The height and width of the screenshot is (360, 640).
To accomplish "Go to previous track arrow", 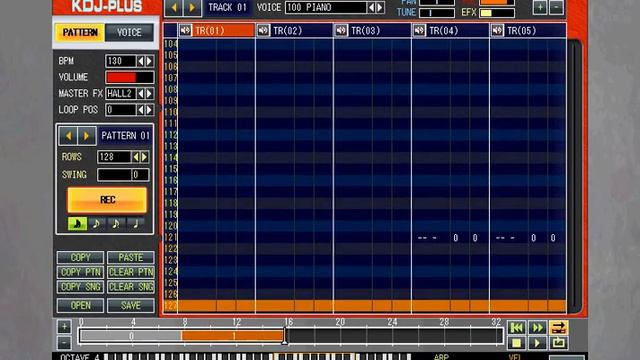I will click(174, 7).
